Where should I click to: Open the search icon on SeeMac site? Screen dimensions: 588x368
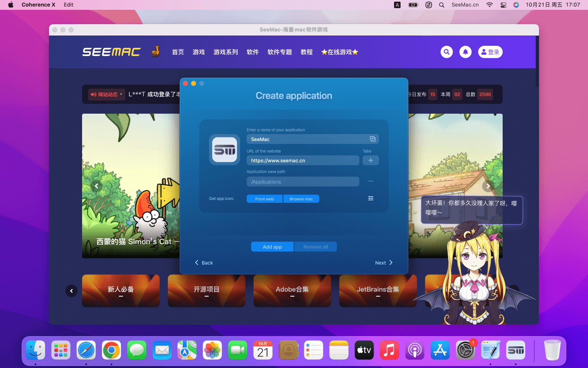coord(447,52)
